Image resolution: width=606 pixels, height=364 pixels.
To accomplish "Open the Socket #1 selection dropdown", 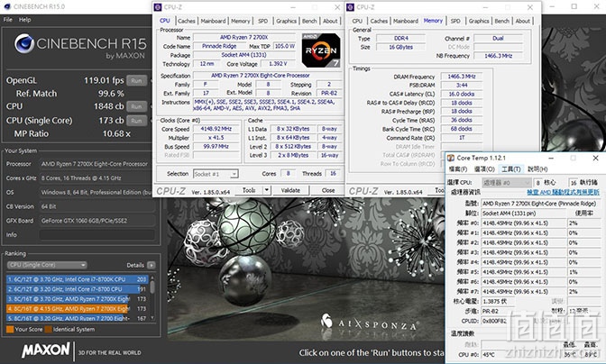I will tap(216, 174).
